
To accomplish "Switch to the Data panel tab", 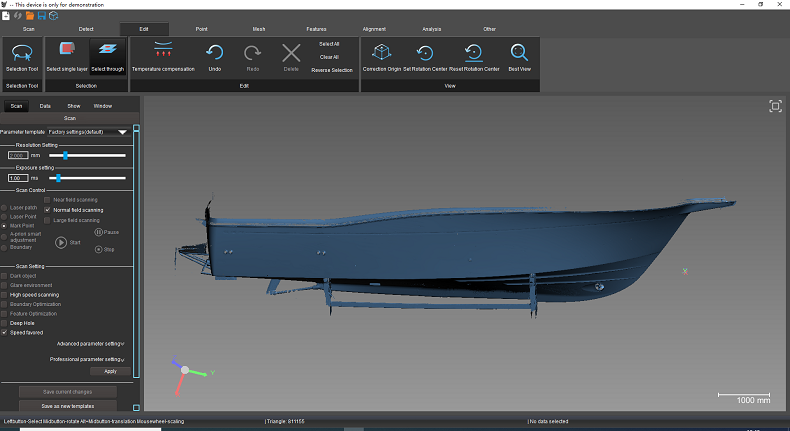I will point(45,105).
